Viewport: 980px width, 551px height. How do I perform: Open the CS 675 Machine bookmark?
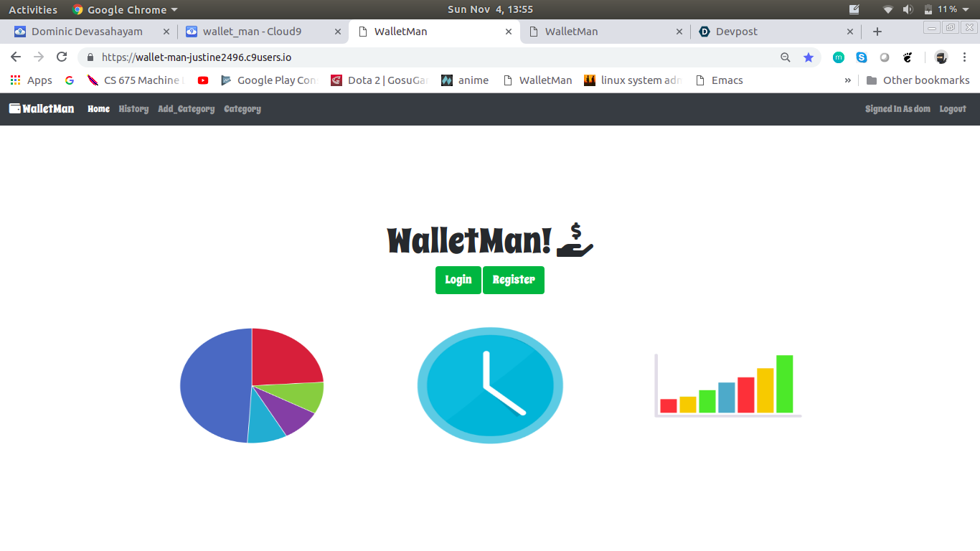pos(136,80)
